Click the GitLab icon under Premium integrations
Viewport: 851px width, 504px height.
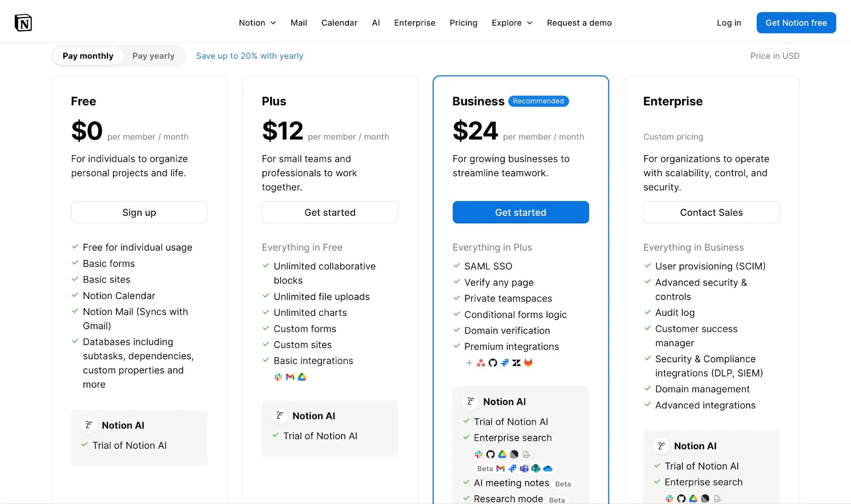tap(528, 363)
